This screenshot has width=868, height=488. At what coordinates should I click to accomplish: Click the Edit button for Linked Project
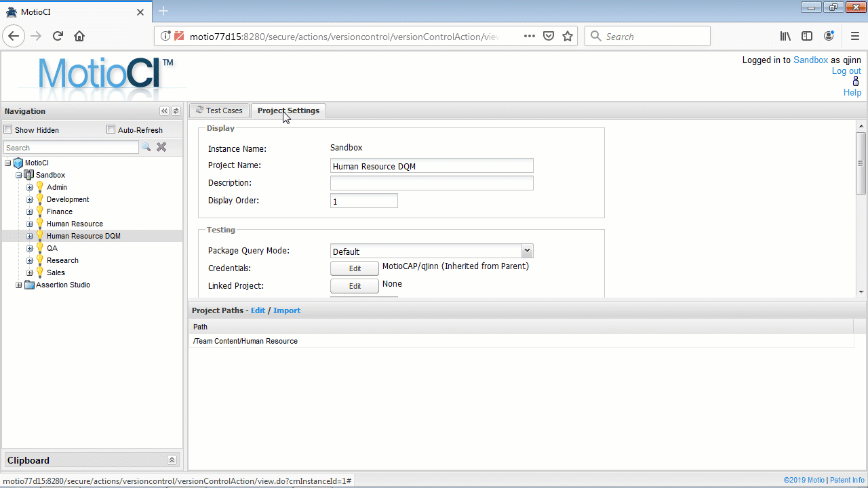point(355,286)
